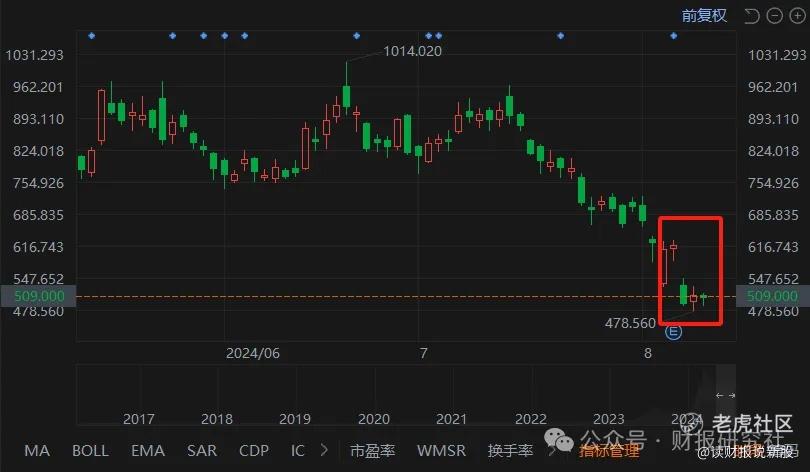Switch to the WMSR tab
This screenshot has height=472, width=810.
pos(441,451)
